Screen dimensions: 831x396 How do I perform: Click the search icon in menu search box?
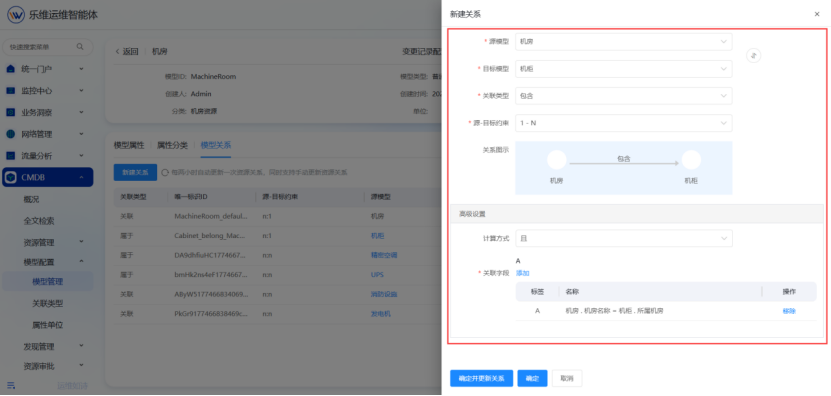pos(80,47)
